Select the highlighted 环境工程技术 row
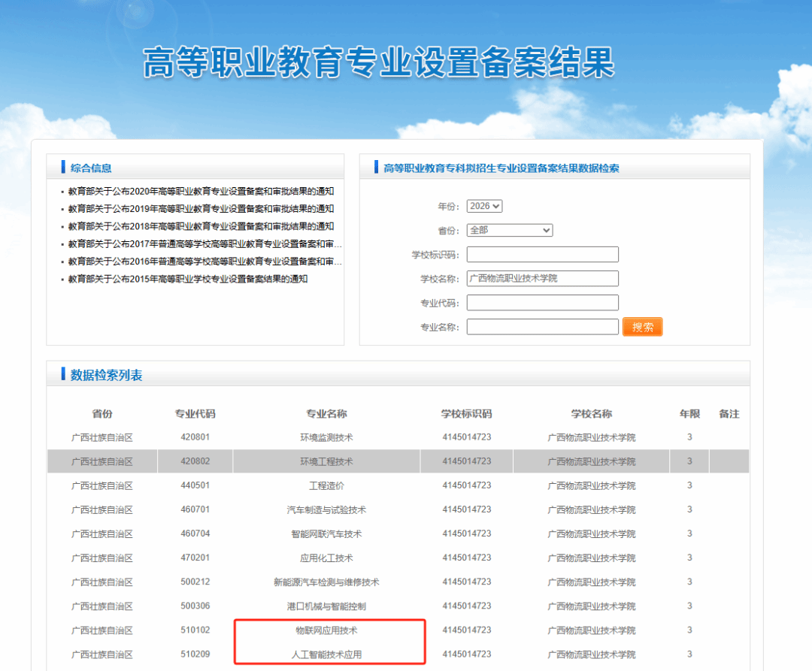 point(326,461)
